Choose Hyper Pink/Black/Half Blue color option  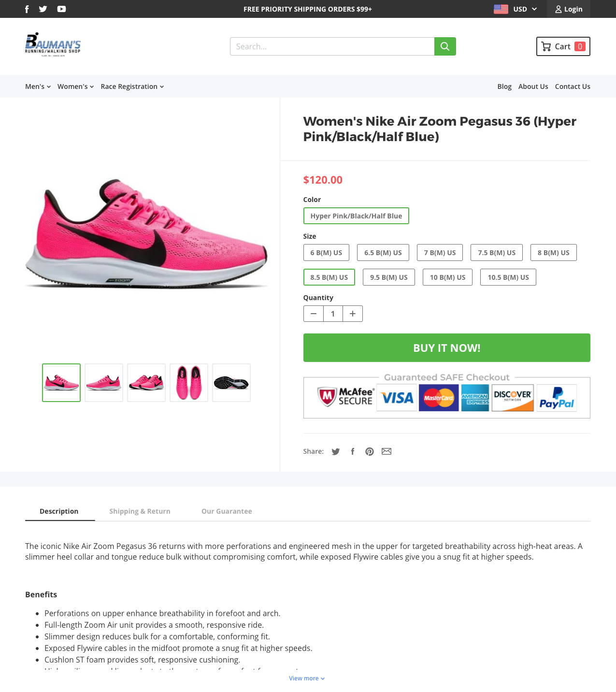pyautogui.click(x=356, y=216)
